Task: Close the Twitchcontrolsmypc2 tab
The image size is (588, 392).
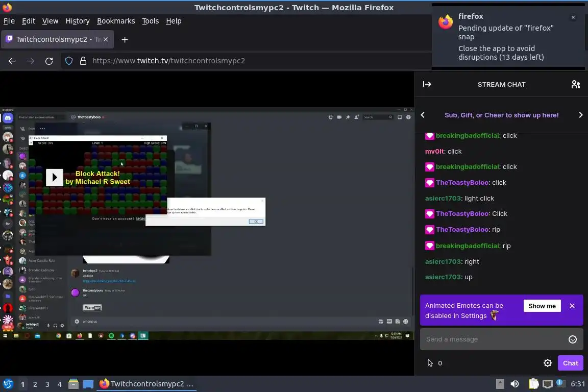Action: [x=106, y=39]
